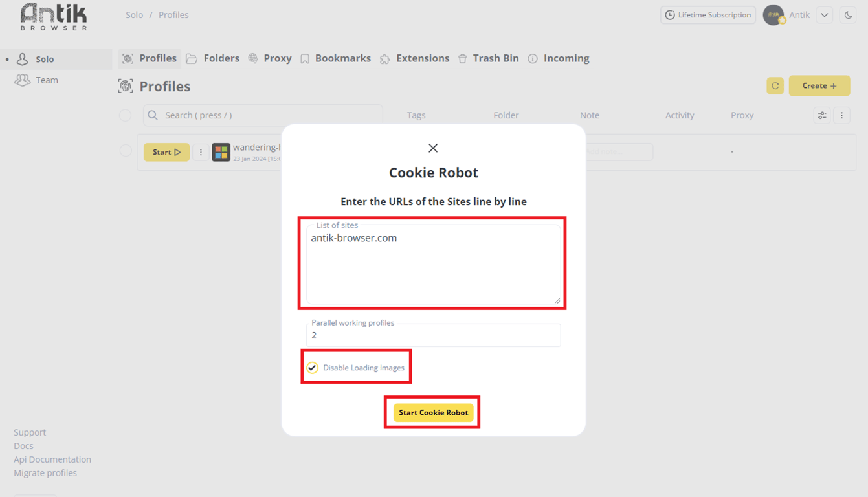Screen dimensions: 868x497
Task: View the Incoming tab
Action: pos(559,58)
